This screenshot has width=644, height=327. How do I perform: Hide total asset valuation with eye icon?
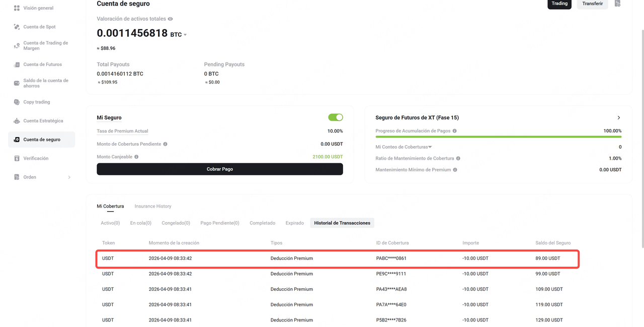point(171,19)
